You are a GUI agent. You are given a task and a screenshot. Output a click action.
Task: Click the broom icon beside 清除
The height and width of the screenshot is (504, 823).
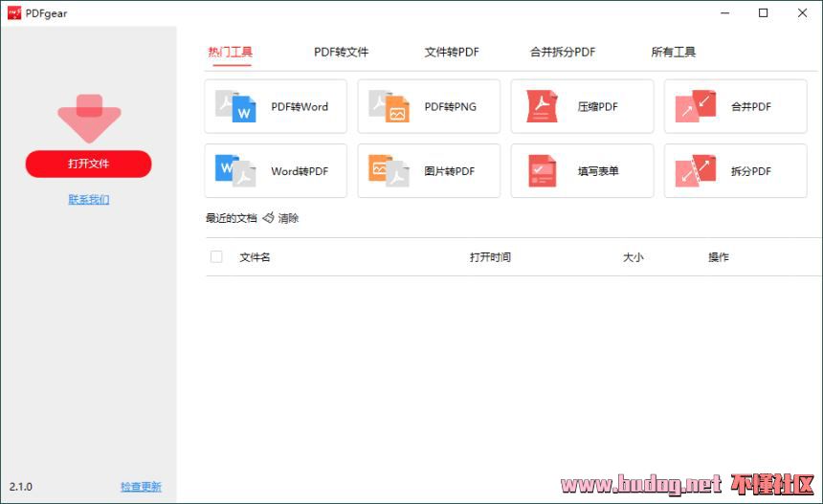(269, 218)
